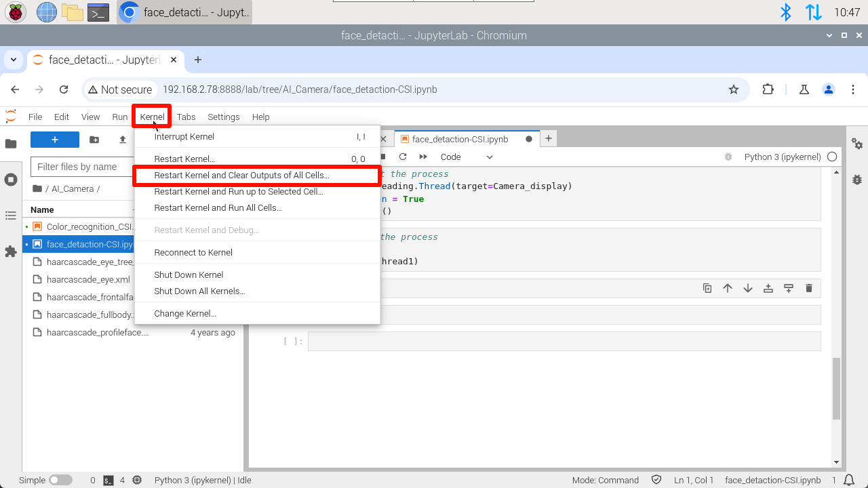Choose Change Kernel option
The image size is (868, 488).
(x=256, y=314)
